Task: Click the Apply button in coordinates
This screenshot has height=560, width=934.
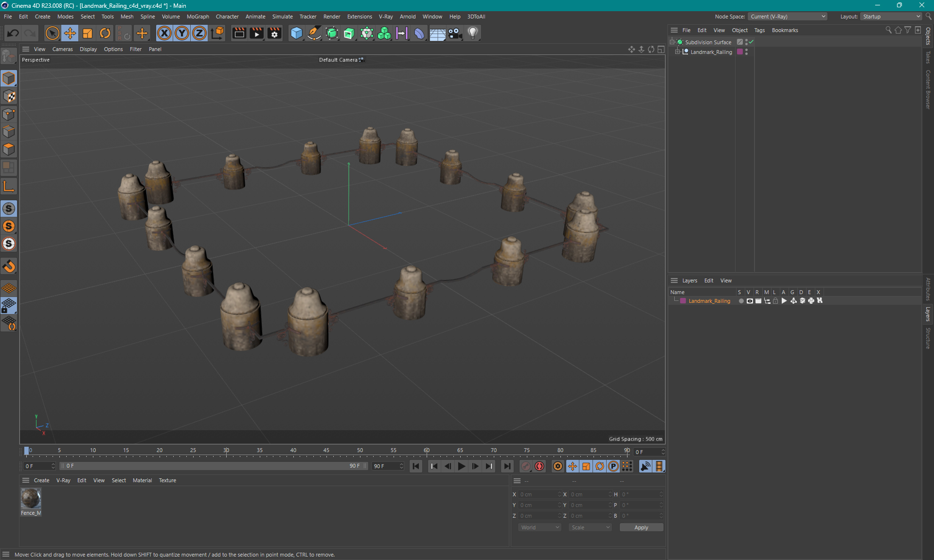Action: pos(641,526)
